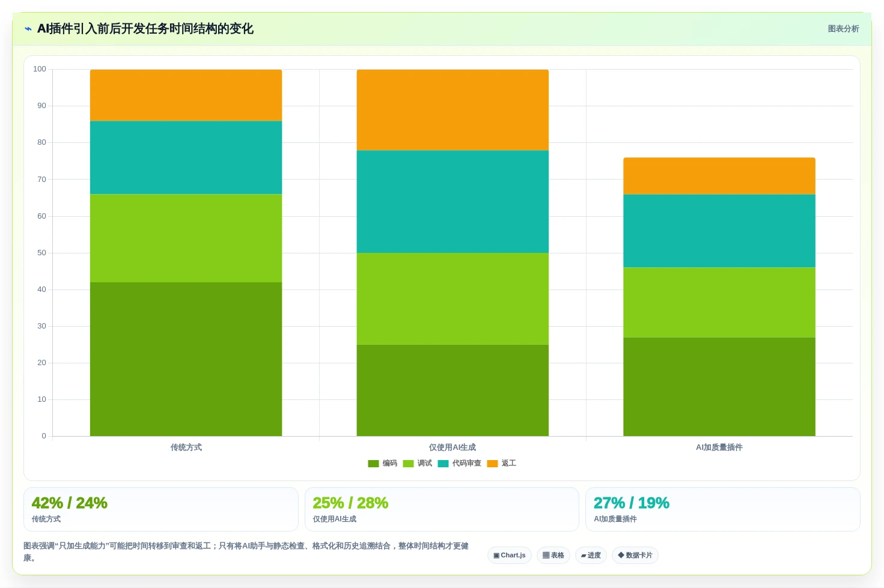Click the 表格 tag chip
The width and height of the screenshot is (884, 588).
pyautogui.click(x=553, y=555)
